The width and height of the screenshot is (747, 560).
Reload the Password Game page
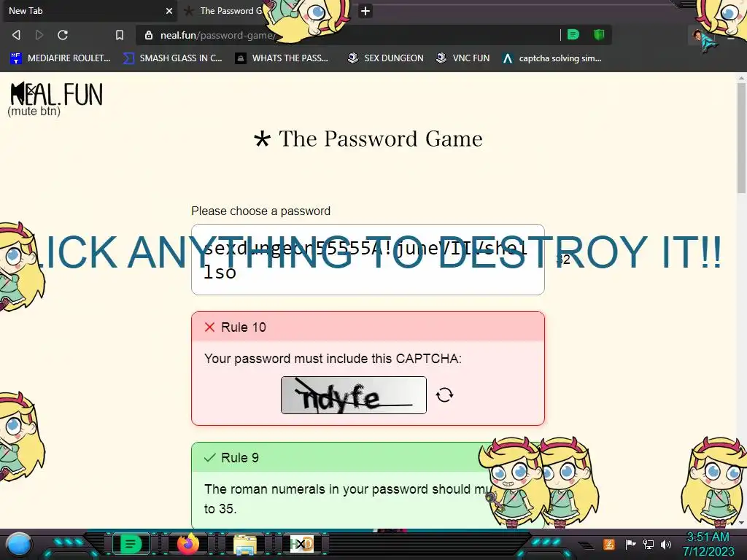point(63,35)
